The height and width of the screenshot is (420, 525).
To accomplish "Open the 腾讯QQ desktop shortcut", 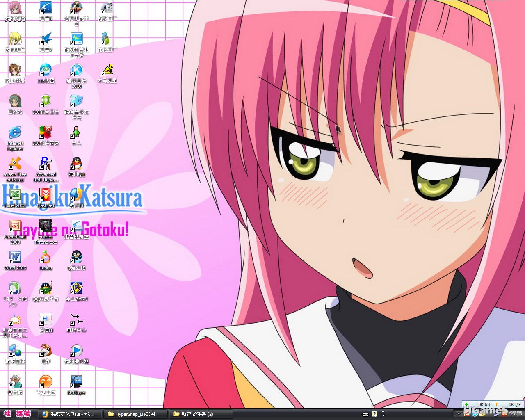I will pos(76,164).
